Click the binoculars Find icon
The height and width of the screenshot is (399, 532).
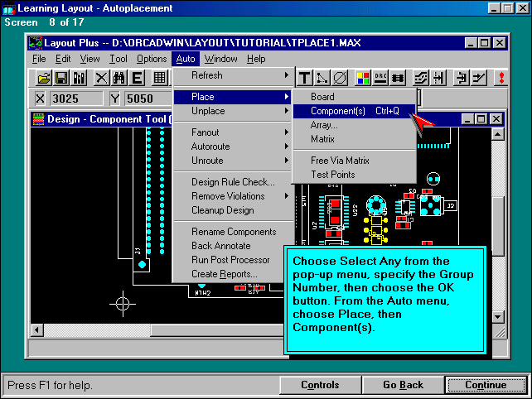[x=118, y=78]
